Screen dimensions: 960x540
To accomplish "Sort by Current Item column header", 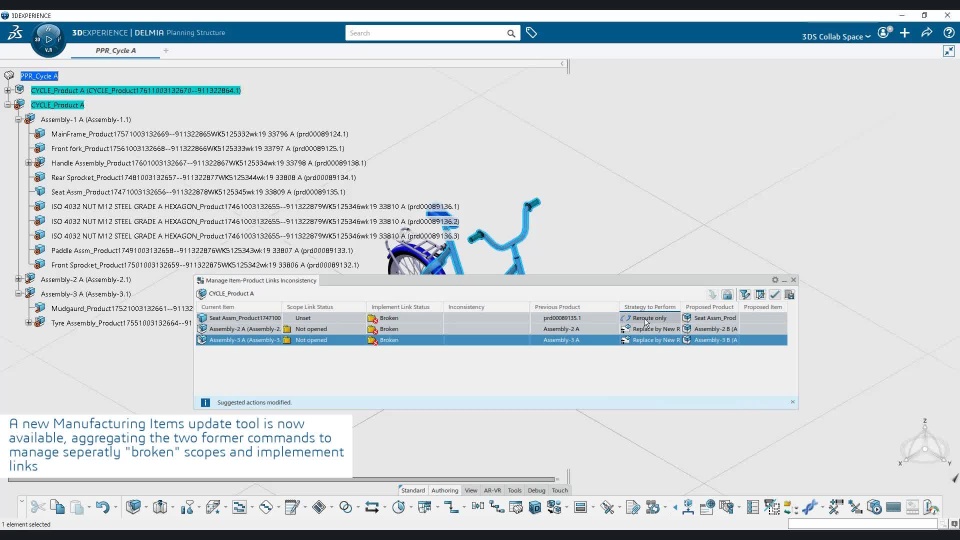I will click(239, 307).
